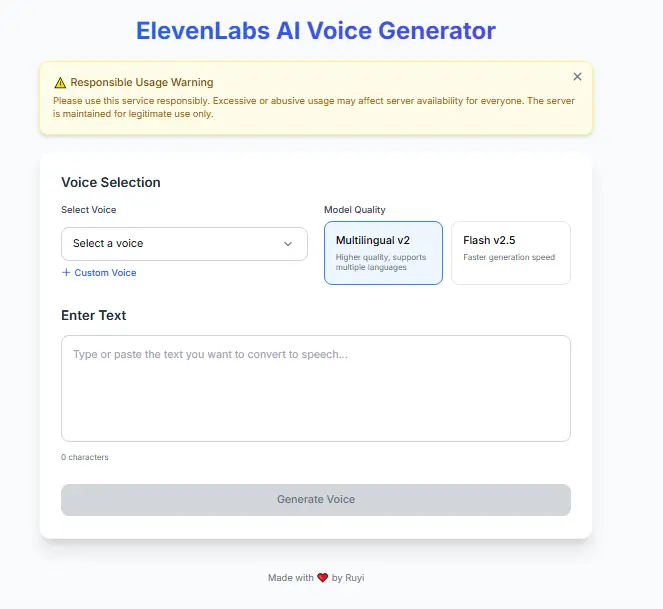The height and width of the screenshot is (609, 663).
Task: Click the Responsible Usage Warning heading text
Action: click(x=142, y=82)
